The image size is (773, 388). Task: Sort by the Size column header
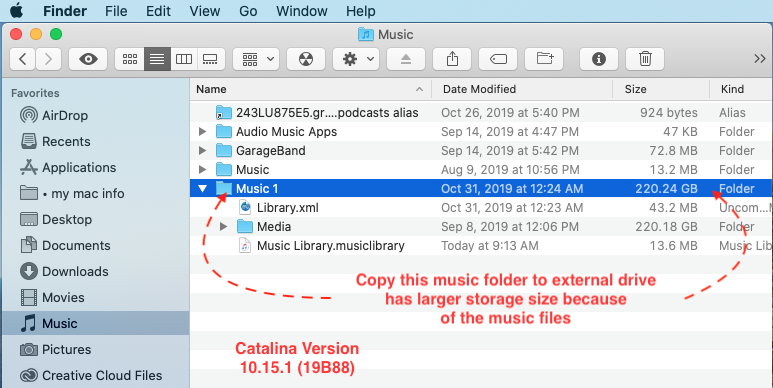pos(661,89)
